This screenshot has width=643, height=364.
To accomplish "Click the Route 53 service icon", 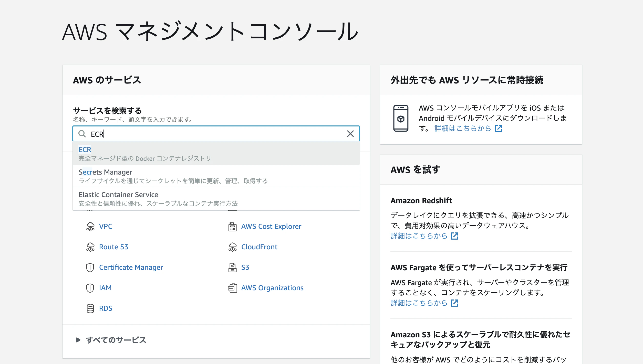I will click(90, 247).
